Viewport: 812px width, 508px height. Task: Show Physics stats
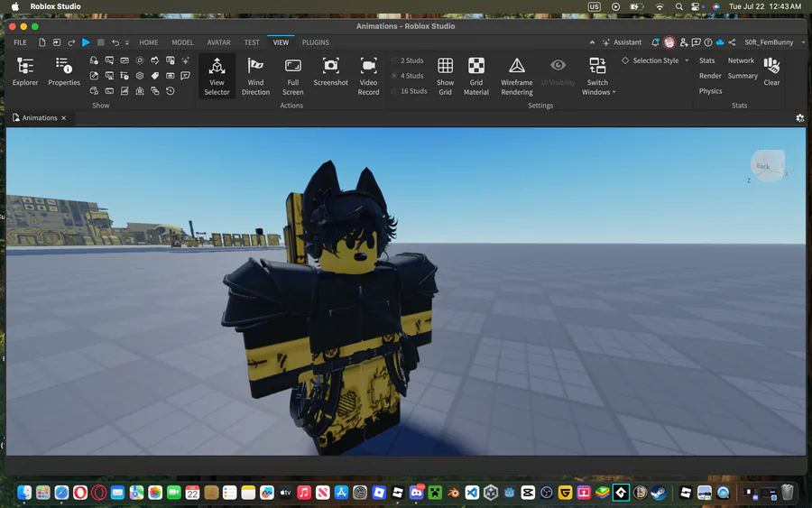710,91
